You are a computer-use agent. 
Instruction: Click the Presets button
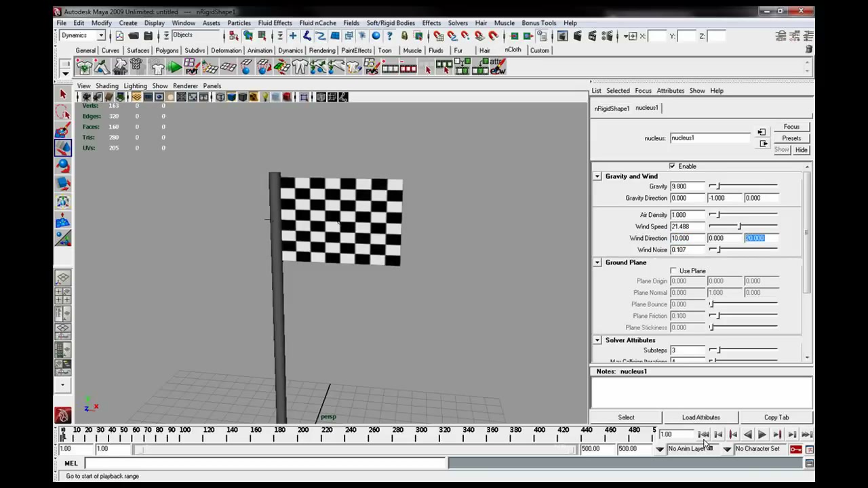pyautogui.click(x=791, y=138)
